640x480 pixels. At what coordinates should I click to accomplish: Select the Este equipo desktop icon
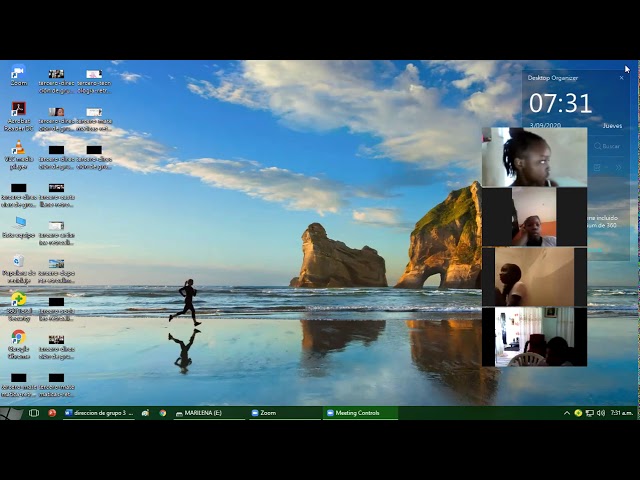[x=18, y=227]
